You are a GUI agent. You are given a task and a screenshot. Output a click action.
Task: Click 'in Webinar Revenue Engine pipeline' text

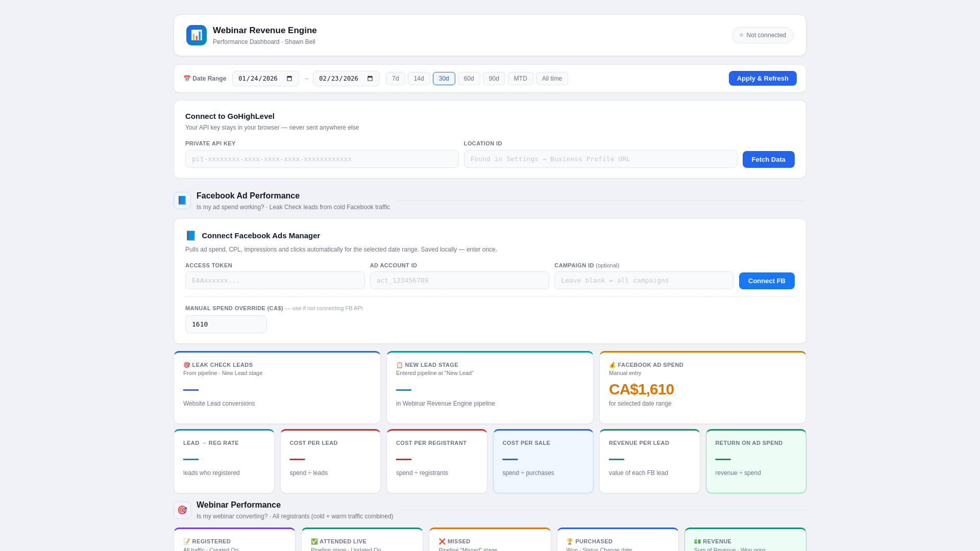click(446, 404)
